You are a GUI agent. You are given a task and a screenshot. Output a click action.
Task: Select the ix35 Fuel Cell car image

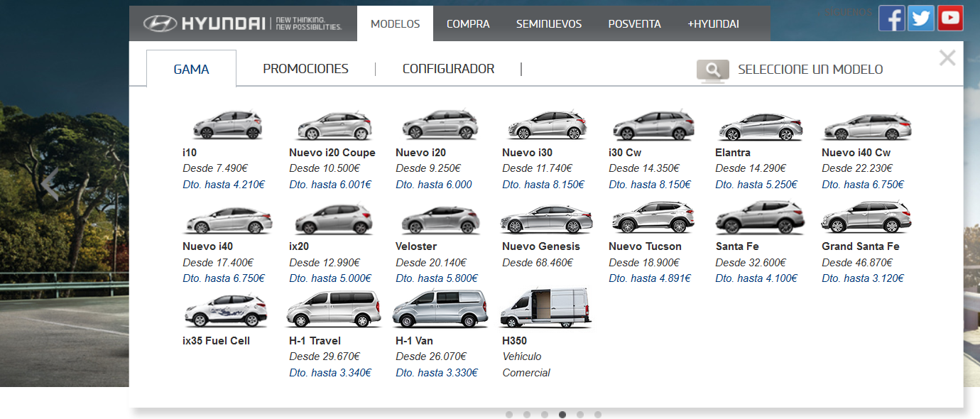click(x=227, y=311)
